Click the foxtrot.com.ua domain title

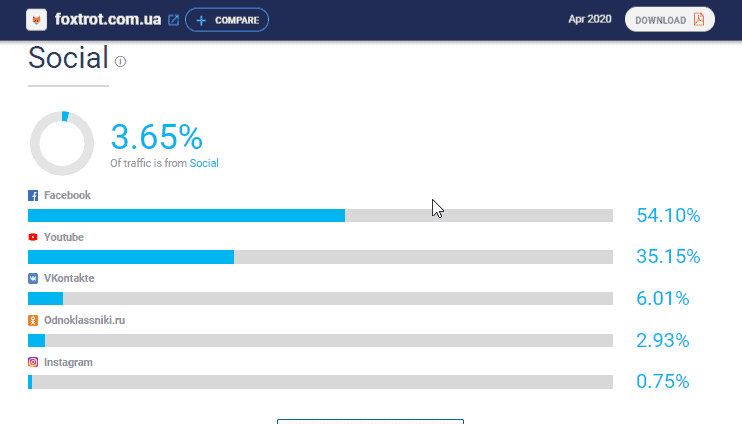pos(108,20)
